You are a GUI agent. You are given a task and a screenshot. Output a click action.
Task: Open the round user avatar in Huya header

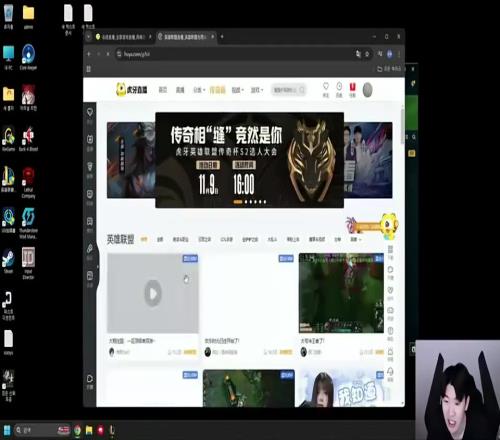[367, 90]
